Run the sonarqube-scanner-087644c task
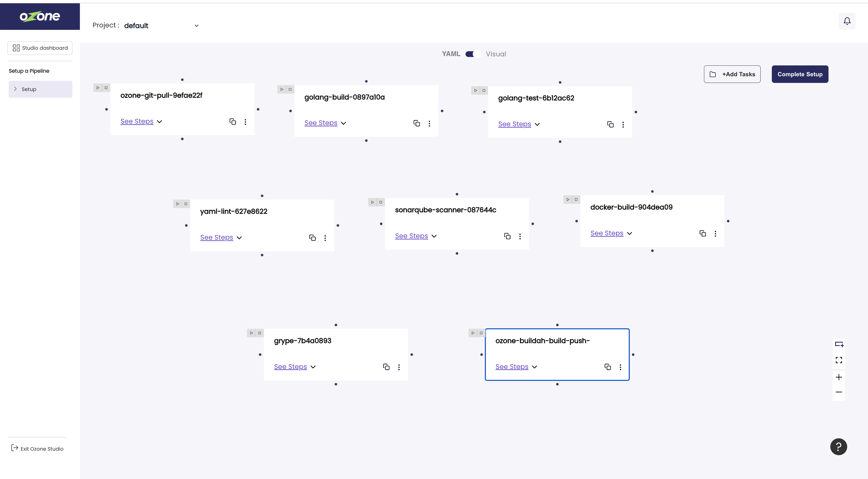The image size is (868, 479). (x=372, y=202)
